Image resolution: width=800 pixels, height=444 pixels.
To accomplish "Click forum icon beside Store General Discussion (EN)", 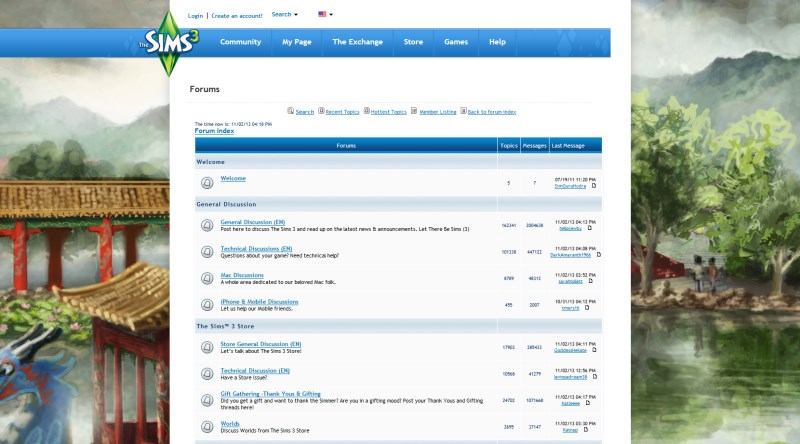I will point(207,347).
